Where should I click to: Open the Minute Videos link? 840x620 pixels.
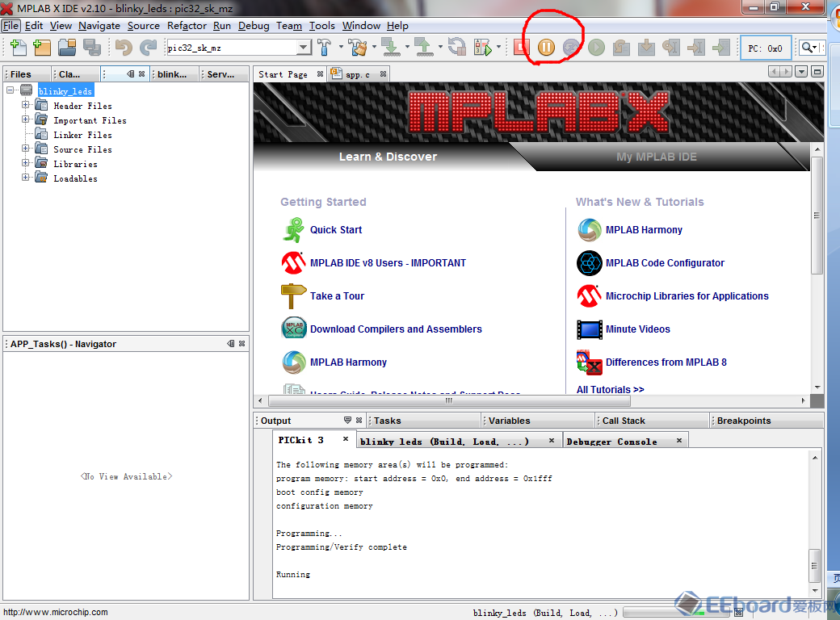637,329
